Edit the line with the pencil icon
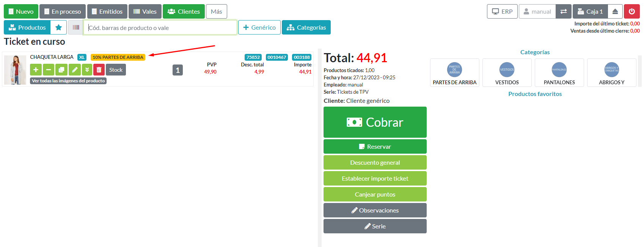Screen dimensions: 644x247 pyautogui.click(x=74, y=70)
